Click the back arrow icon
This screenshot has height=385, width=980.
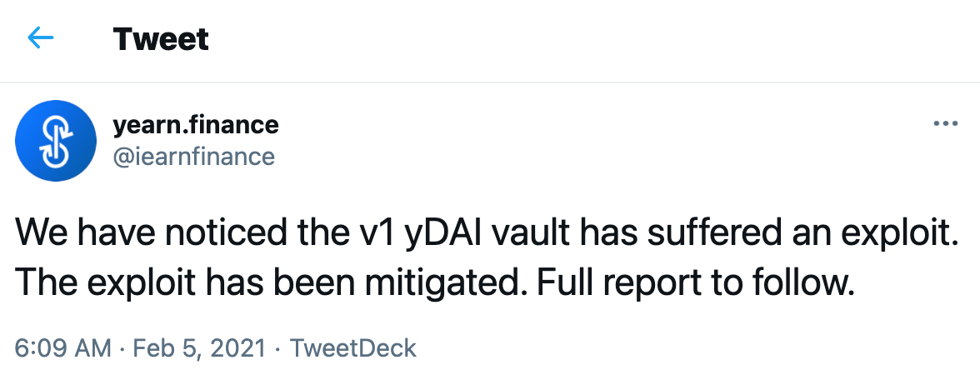40,38
